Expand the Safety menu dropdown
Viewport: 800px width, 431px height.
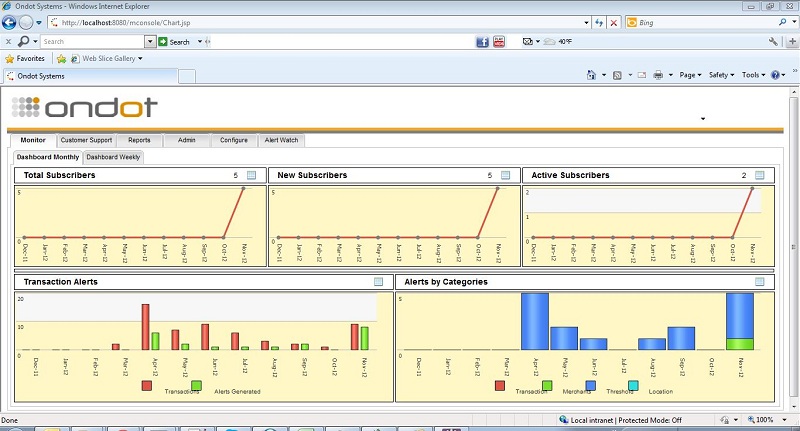click(721, 75)
